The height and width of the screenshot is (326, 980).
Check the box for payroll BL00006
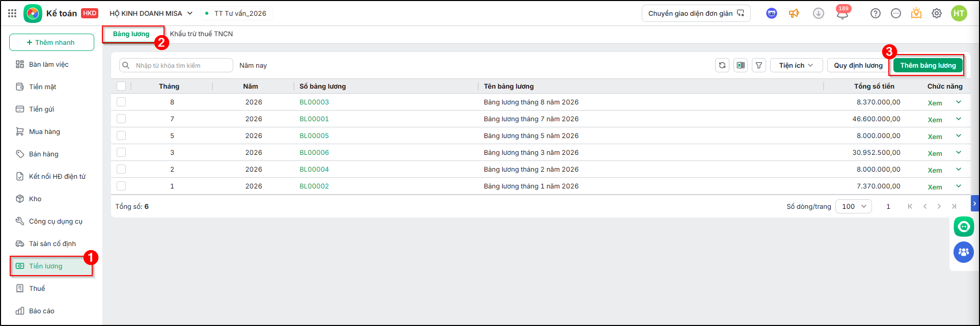click(x=121, y=152)
